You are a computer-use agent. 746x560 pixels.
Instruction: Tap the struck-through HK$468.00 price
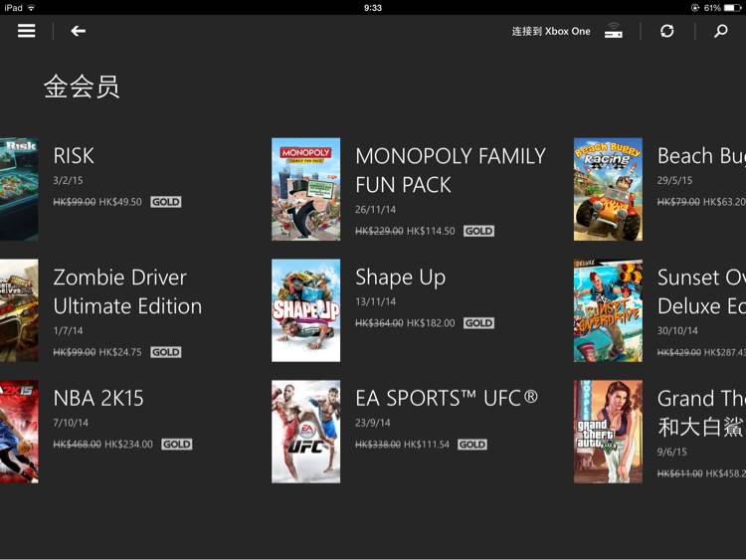point(77,445)
